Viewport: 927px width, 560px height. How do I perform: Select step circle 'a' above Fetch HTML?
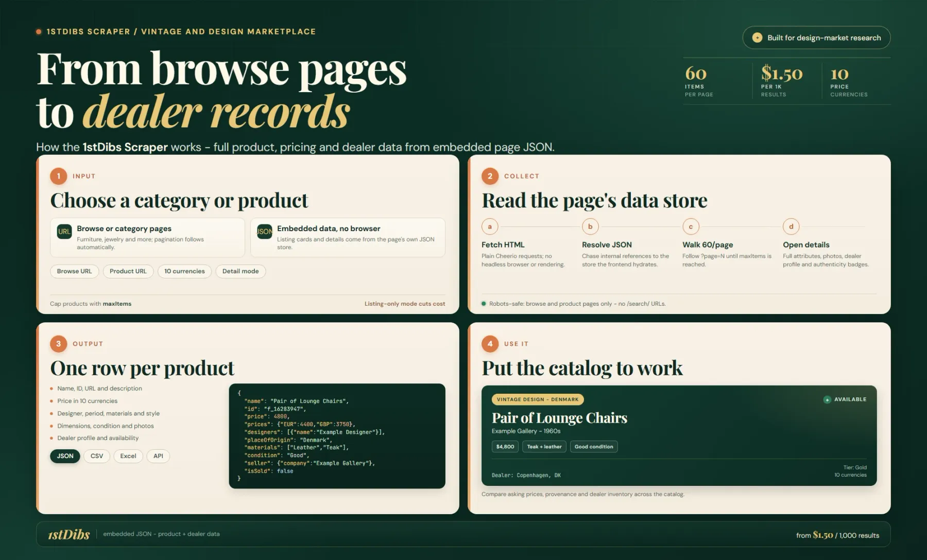[490, 226]
